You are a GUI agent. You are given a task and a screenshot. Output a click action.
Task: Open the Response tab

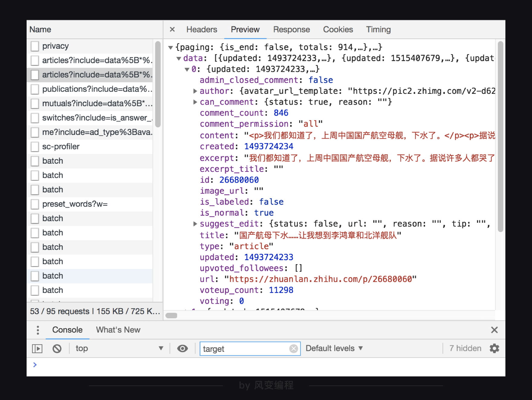point(291,29)
